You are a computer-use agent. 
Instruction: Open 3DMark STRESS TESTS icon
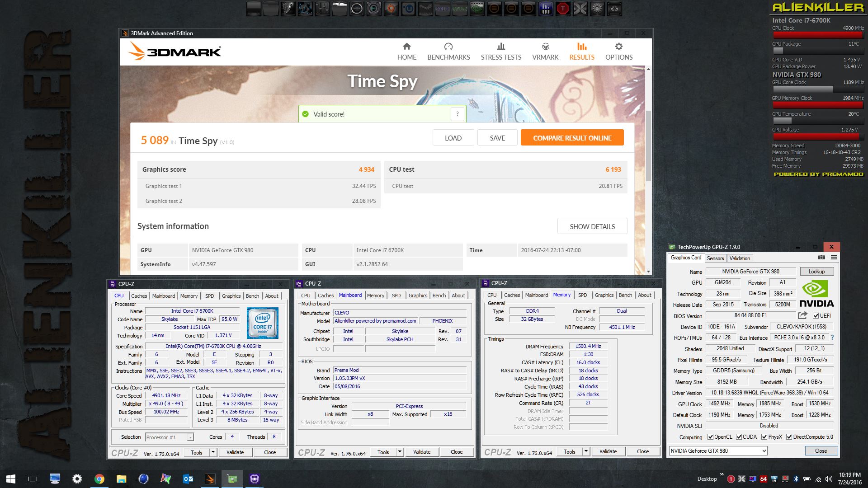(500, 47)
